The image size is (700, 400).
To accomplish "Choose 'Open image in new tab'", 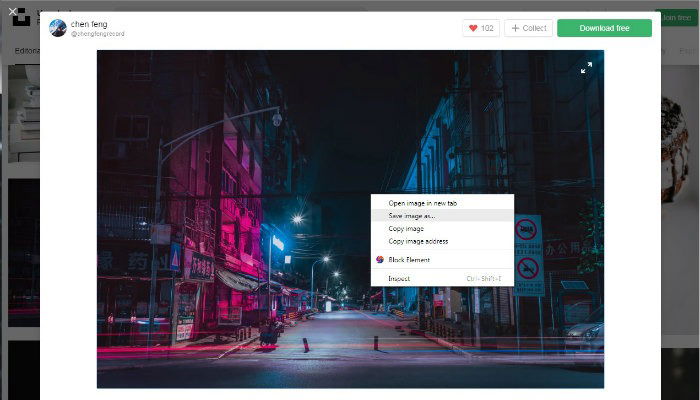I will tap(442, 203).
